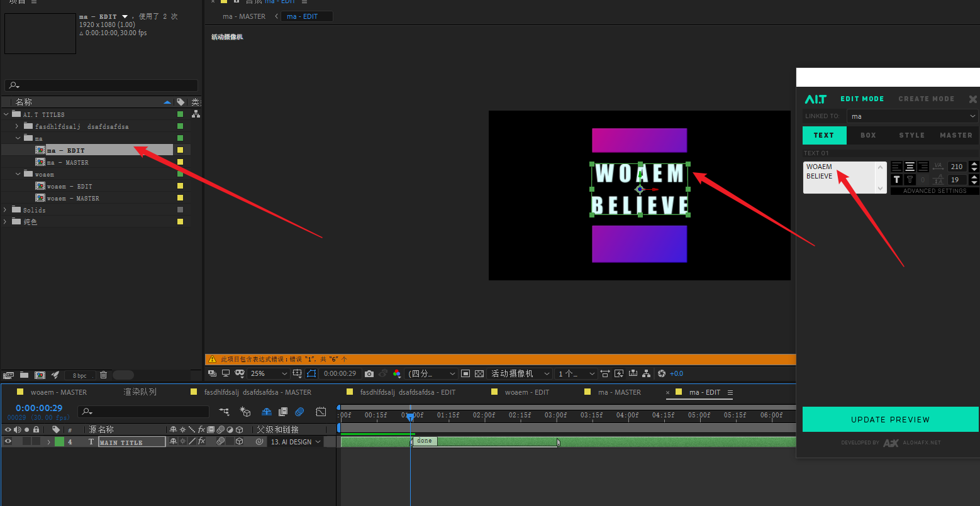The image size is (980, 506).
Task: Click the 8 bpc color depth button
Action: click(x=80, y=375)
